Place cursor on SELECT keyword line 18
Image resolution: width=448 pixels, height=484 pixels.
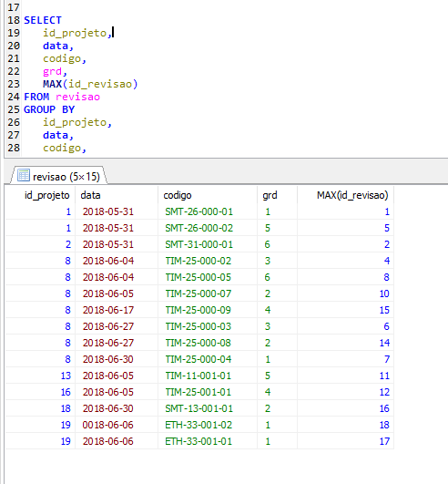pos(43,20)
